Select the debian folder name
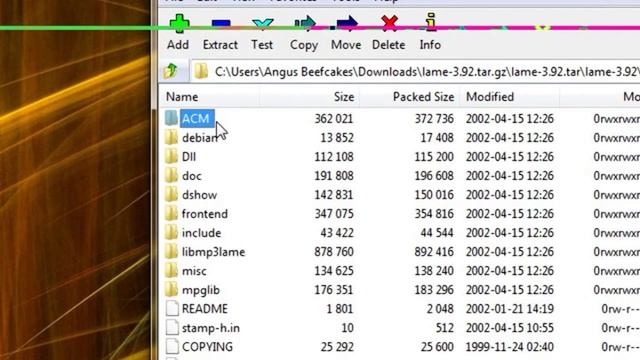 pyautogui.click(x=199, y=138)
